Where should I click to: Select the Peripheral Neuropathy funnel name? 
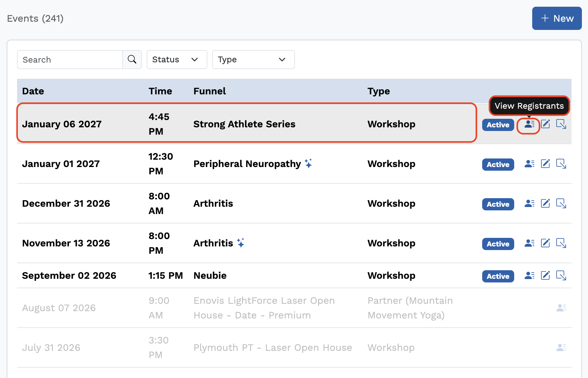tap(247, 164)
